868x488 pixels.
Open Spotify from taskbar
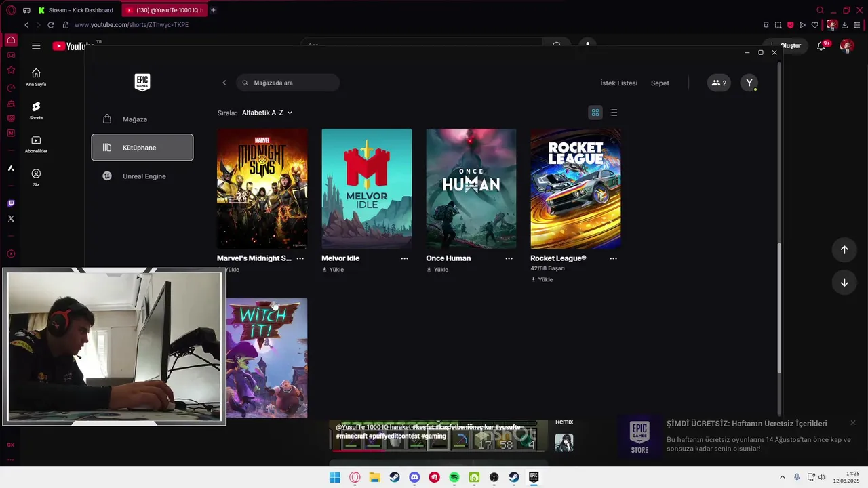coord(454,477)
